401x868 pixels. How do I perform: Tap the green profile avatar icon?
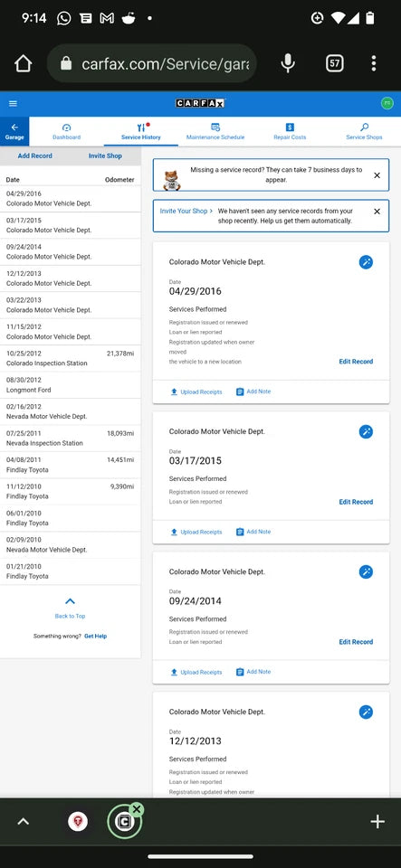(387, 103)
